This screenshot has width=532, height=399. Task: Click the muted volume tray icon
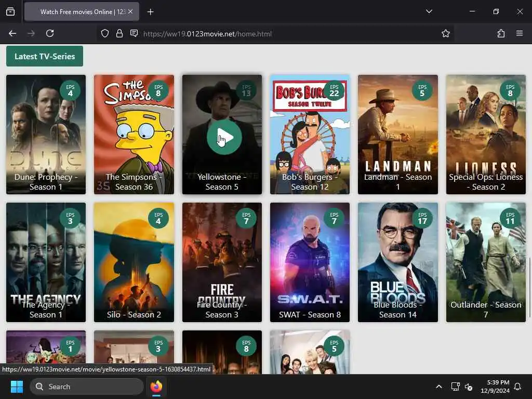469,387
